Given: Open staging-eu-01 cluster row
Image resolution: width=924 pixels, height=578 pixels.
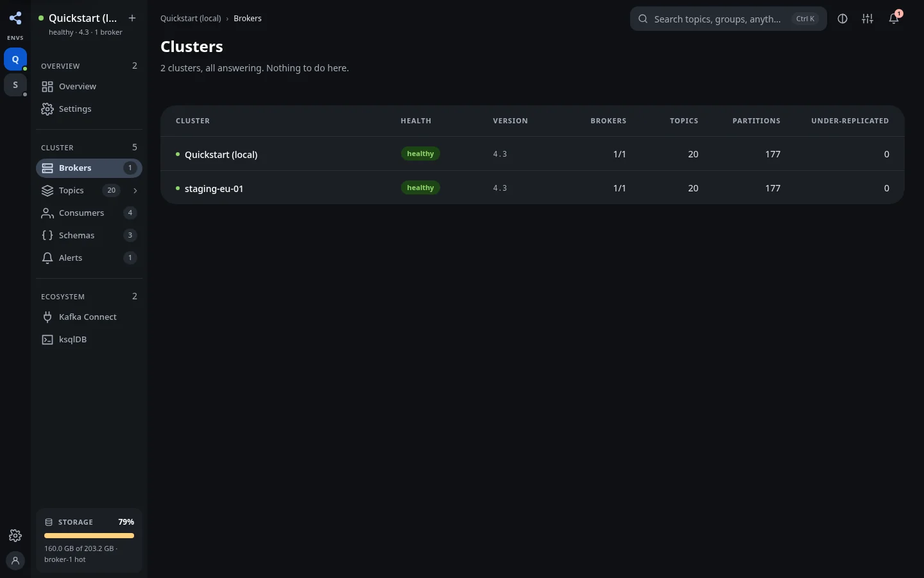Looking at the screenshot, I should [533, 188].
